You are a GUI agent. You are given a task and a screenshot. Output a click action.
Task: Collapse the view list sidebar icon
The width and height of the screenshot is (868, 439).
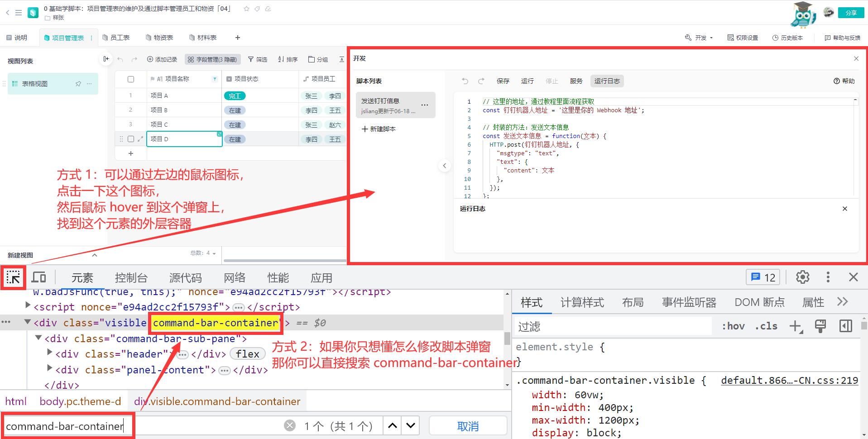[106, 59]
